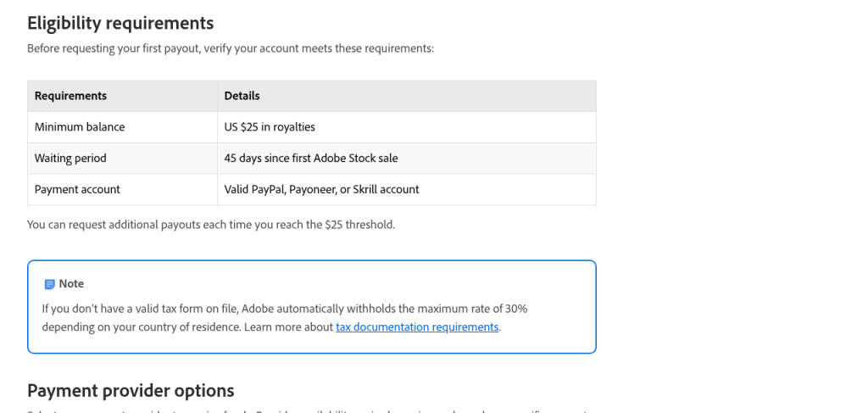Click the $25 threshold text
868x413 pixels.
[x=359, y=225]
